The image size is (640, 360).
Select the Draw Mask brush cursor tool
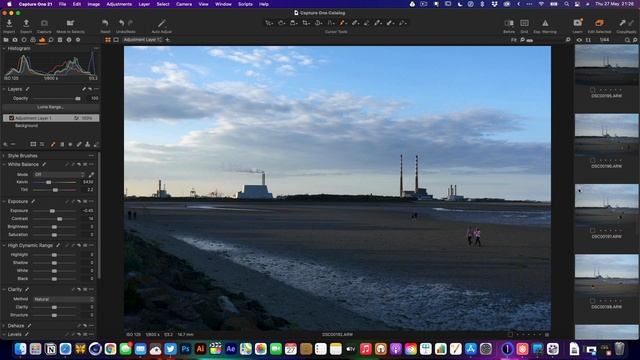[x=343, y=23]
